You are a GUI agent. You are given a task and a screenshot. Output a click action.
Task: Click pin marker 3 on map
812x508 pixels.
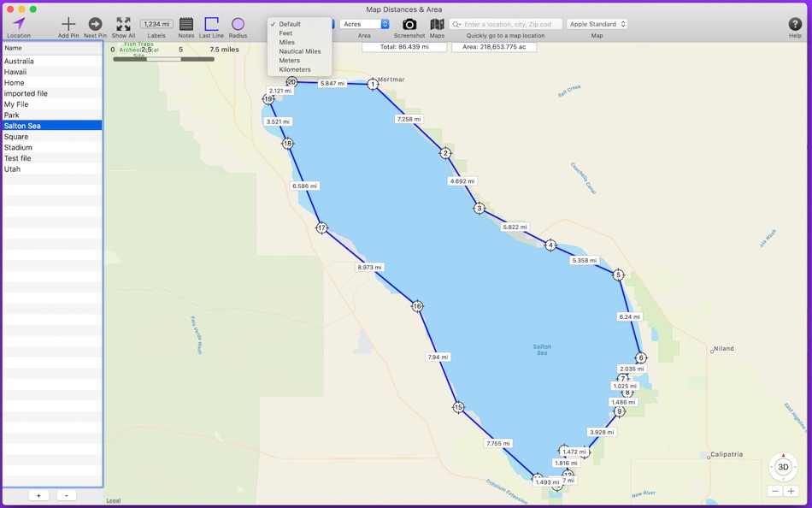[479, 209]
